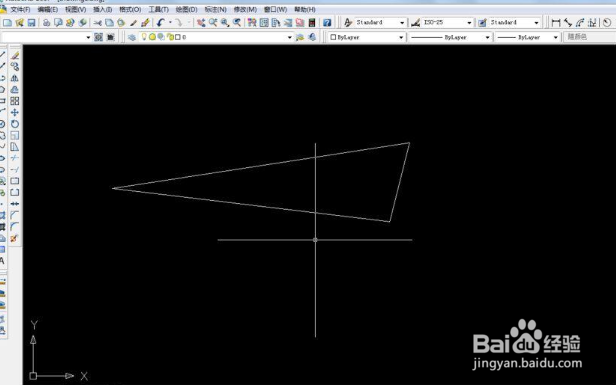Click the Make Object's Layer Current icon

click(x=300, y=37)
